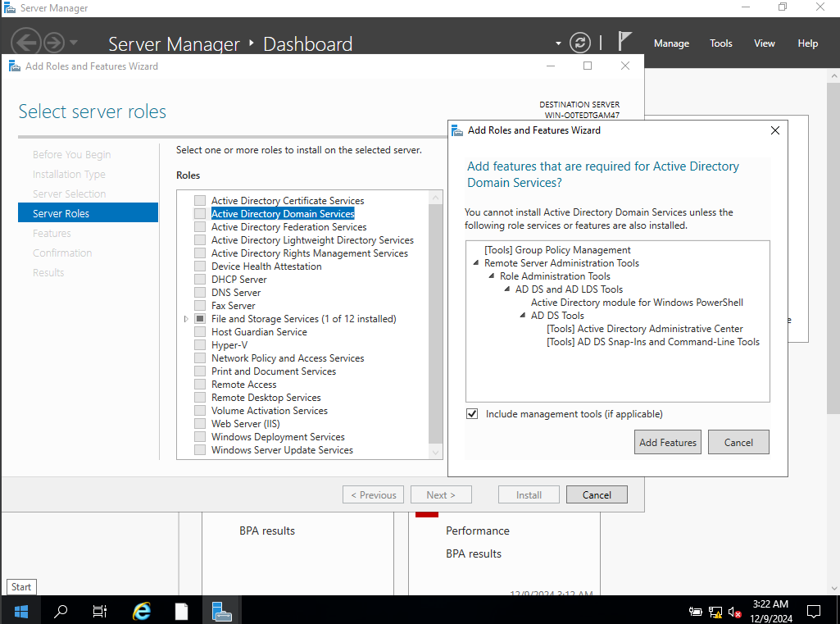
Task: Close the Add features dialog
Action: tap(774, 130)
